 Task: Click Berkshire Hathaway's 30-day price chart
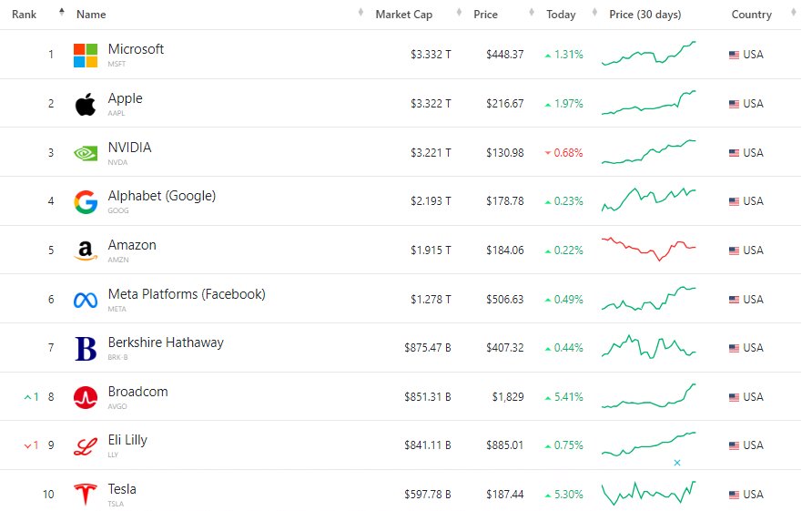point(648,347)
